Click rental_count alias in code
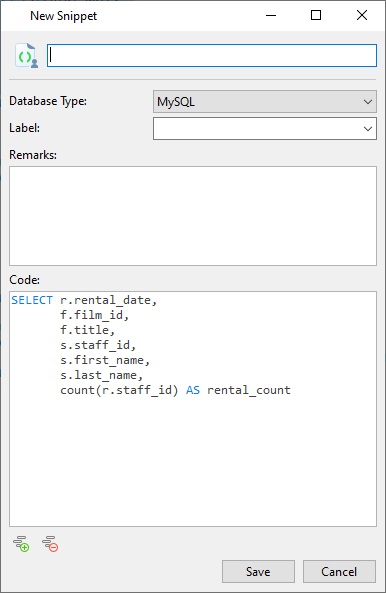Image resolution: width=386 pixels, height=593 pixels. (249, 390)
